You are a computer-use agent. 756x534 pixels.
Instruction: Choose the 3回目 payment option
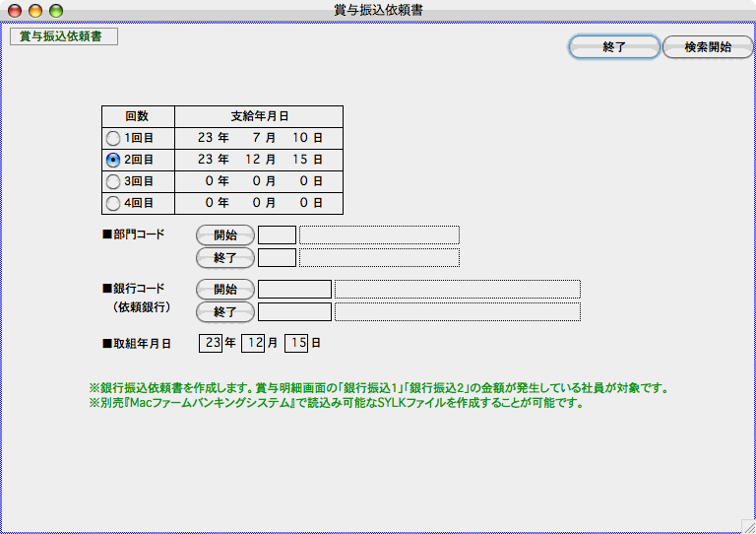pos(113,181)
